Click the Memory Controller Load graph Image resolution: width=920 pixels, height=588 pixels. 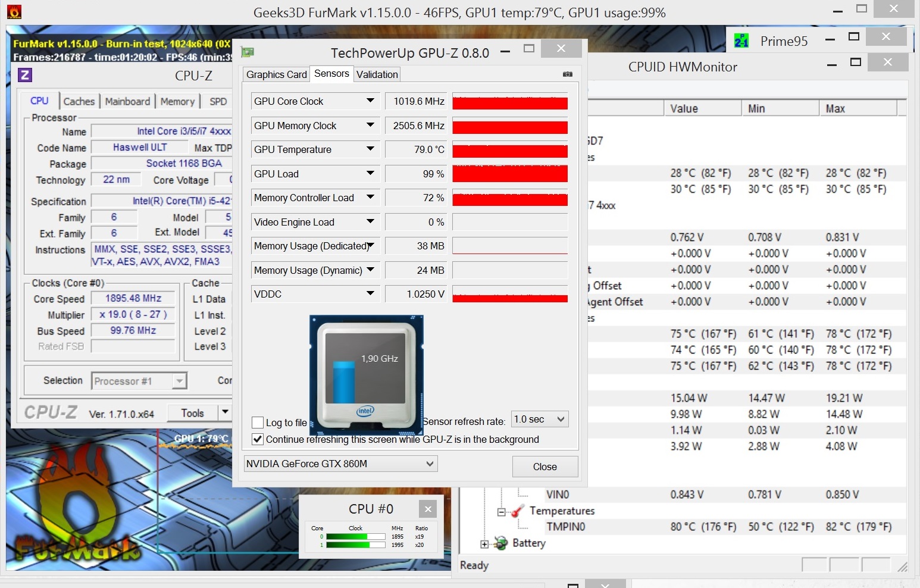click(x=510, y=198)
